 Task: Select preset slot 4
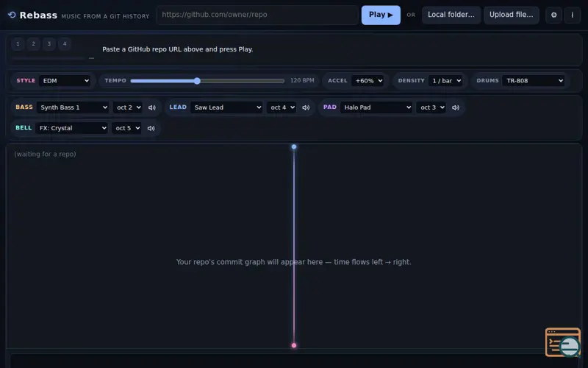click(65, 44)
